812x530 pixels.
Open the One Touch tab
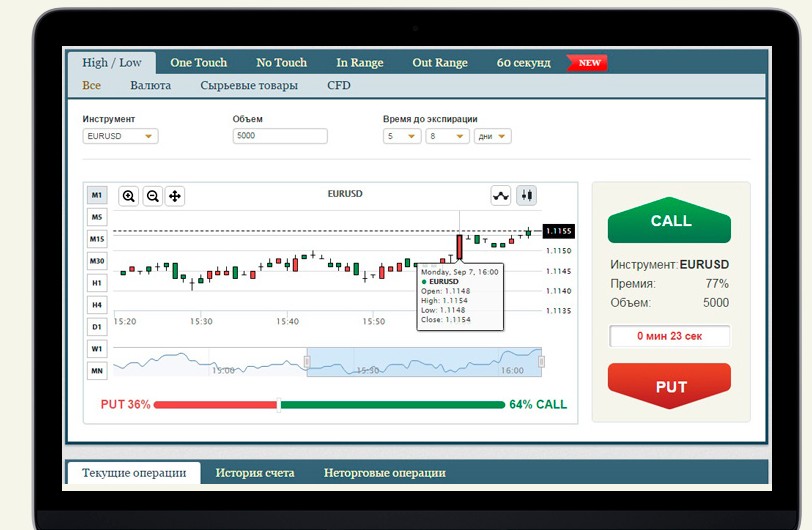coord(199,63)
